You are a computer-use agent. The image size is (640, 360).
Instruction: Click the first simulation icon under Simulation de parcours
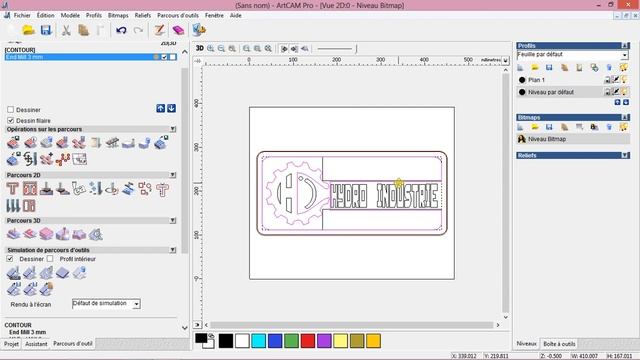[13, 273]
